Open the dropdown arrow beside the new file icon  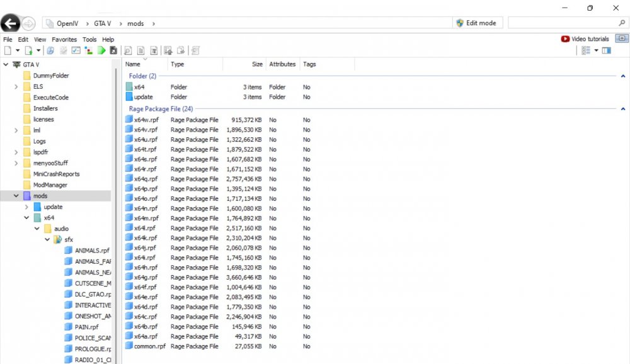(18, 50)
